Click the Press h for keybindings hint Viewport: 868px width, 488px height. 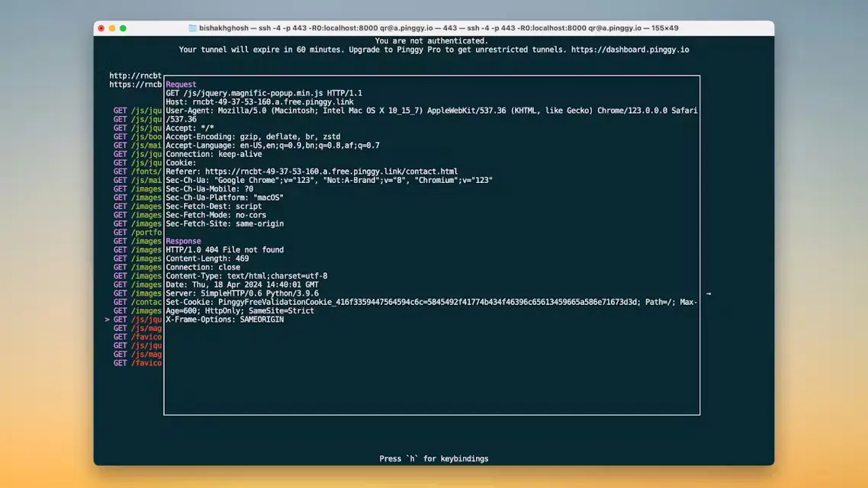coord(434,458)
